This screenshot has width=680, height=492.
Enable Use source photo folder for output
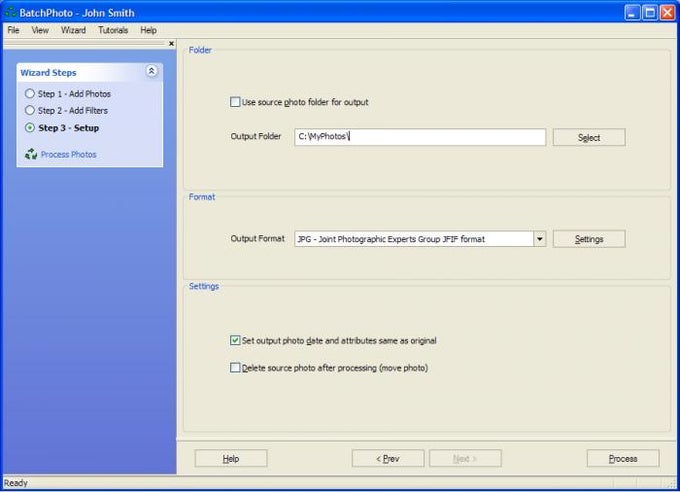pyautogui.click(x=235, y=102)
